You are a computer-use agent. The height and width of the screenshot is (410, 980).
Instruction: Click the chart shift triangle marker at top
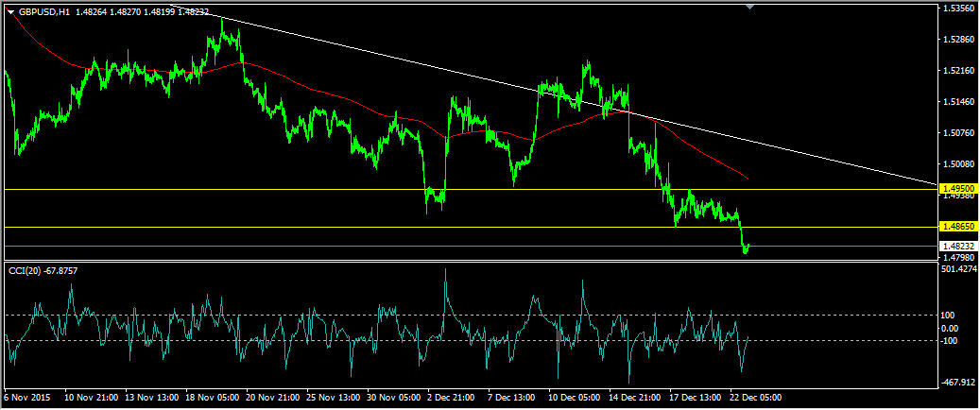point(750,7)
